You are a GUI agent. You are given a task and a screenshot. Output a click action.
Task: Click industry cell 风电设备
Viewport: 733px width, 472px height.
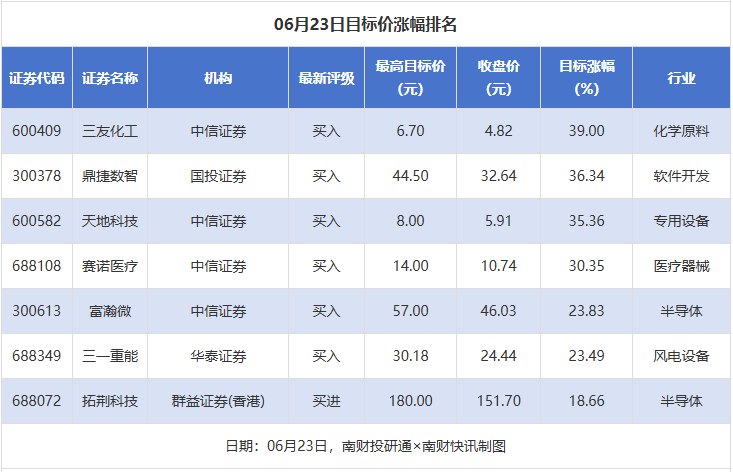pos(682,356)
